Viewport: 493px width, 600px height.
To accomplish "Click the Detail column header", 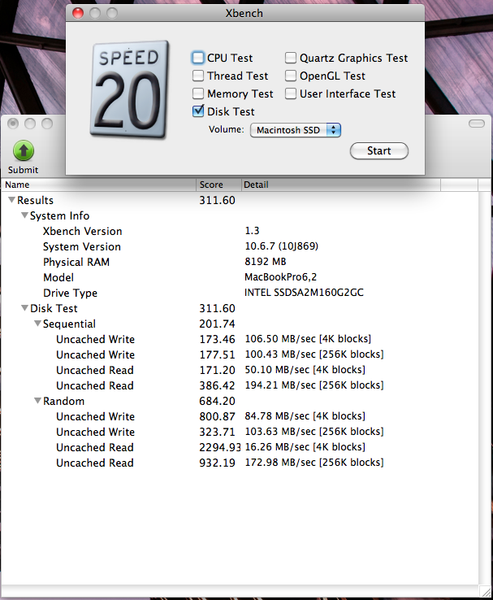I will [341, 185].
